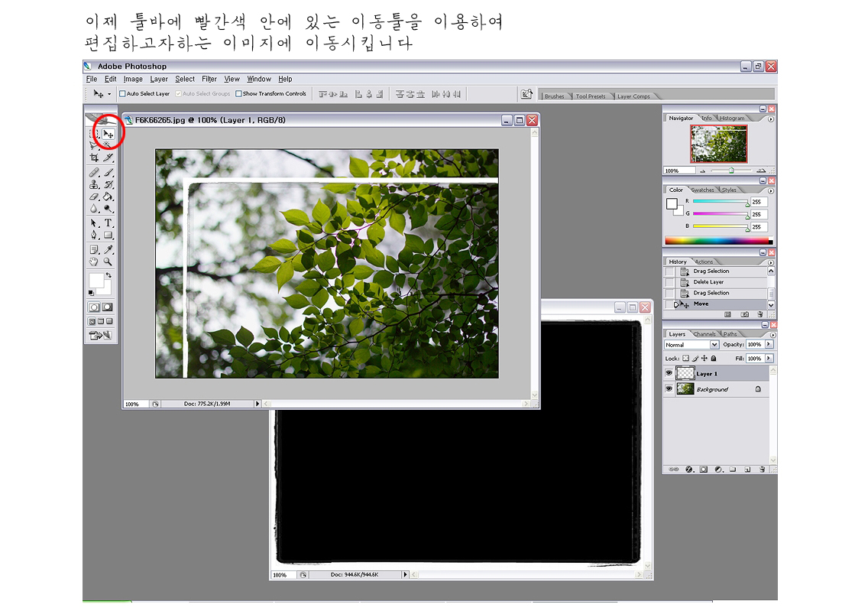Screen dimensions: 868x614
Task: Open the Fill percentage arrow
Action: click(x=769, y=358)
